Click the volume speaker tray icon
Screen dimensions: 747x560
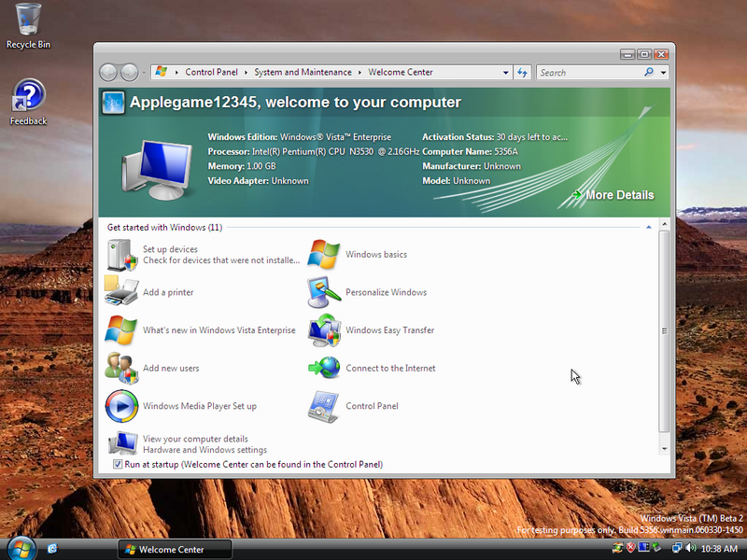(691, 548)
